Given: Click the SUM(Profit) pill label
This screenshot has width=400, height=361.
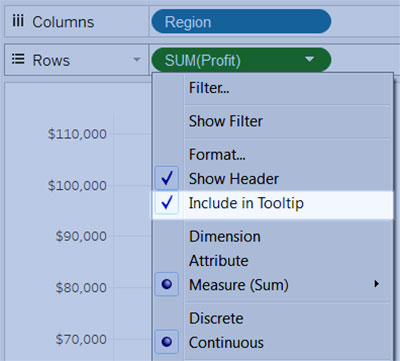Looking at the screenshot, I should click(x=202, y=60).
